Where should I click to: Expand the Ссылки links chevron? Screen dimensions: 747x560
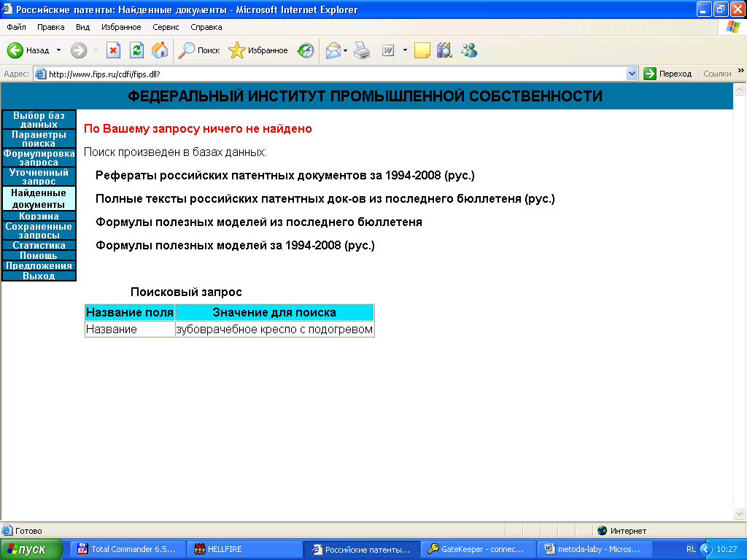741,71
